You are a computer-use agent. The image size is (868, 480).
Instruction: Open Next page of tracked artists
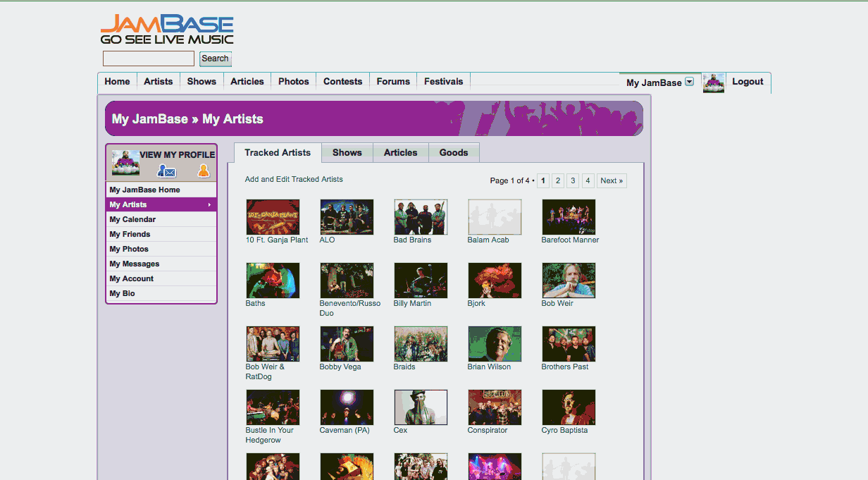(610, 180)
